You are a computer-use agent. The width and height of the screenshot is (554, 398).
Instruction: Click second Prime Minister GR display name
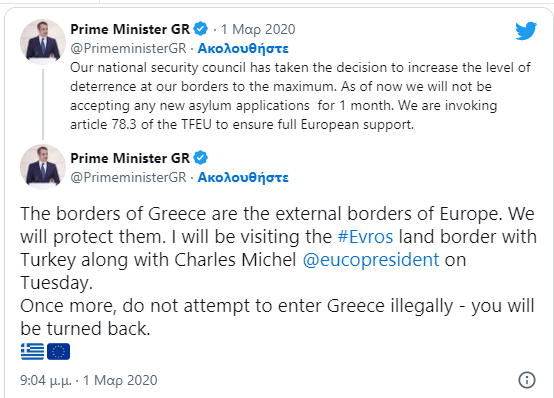click(x=130, y=158)
